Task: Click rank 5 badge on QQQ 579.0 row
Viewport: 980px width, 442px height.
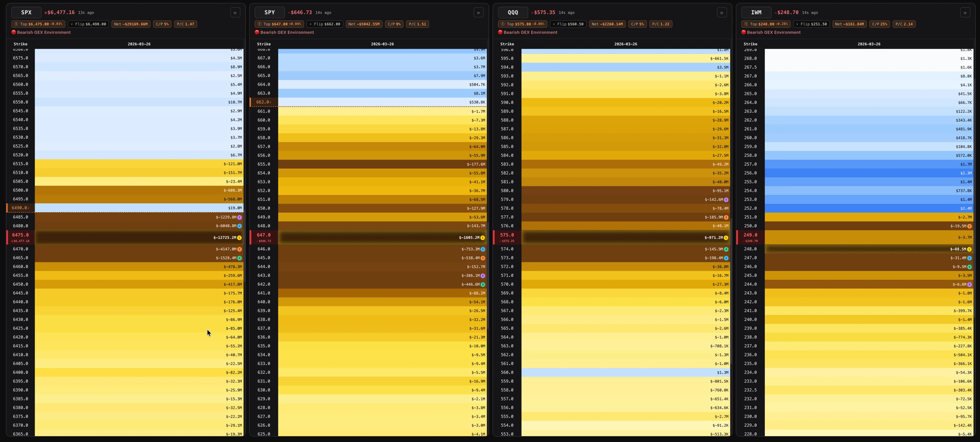Action: [726, 200]
